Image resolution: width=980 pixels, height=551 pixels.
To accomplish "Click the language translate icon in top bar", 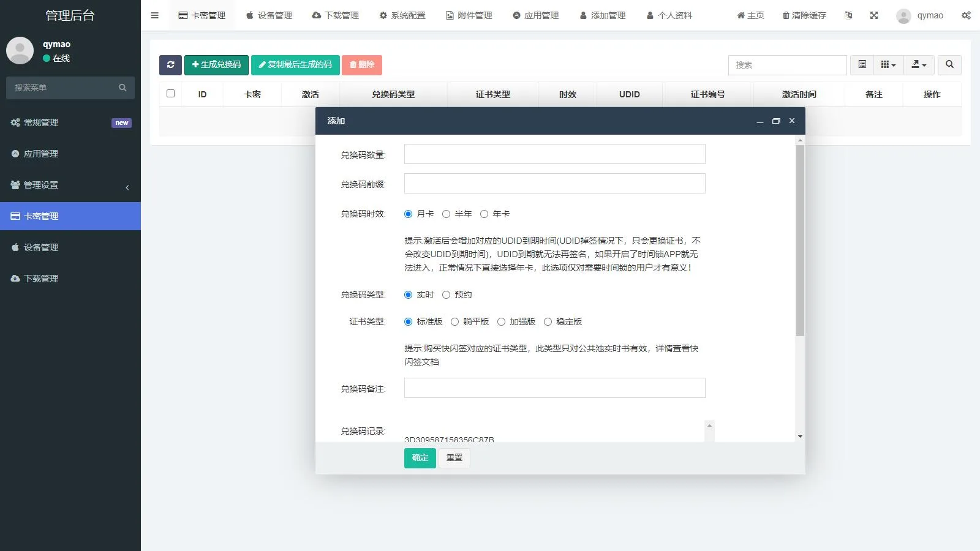I will pos(848,15).
